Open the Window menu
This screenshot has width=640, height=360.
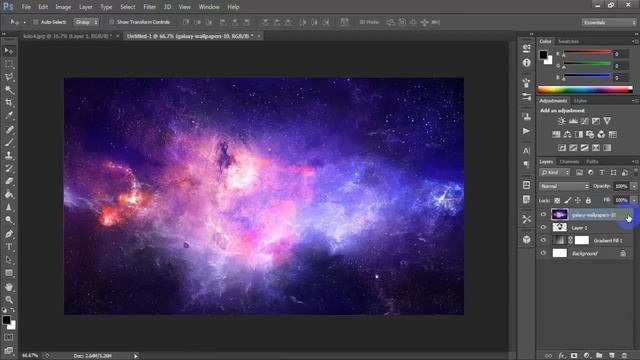(209, 7)
